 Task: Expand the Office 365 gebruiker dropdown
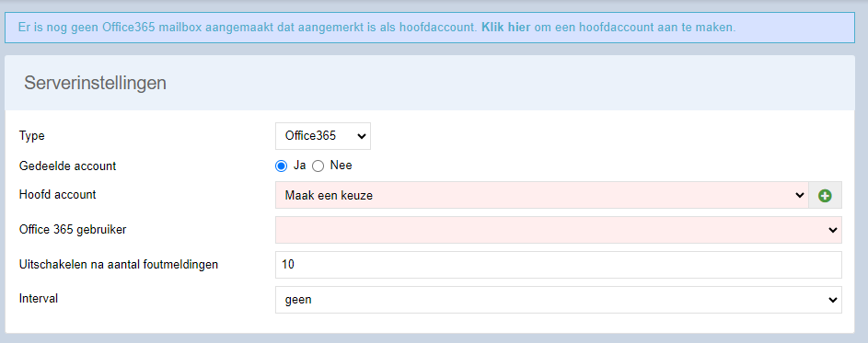click(559, 230)
